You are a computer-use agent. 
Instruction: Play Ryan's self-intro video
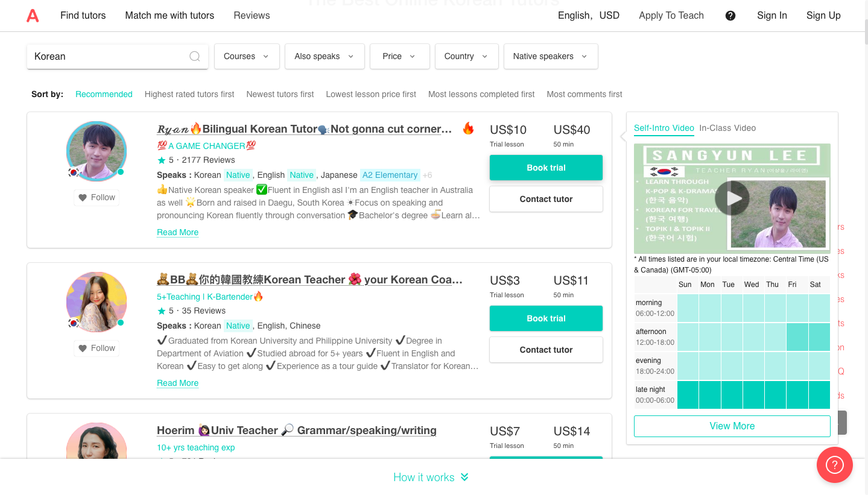point(732,198)
